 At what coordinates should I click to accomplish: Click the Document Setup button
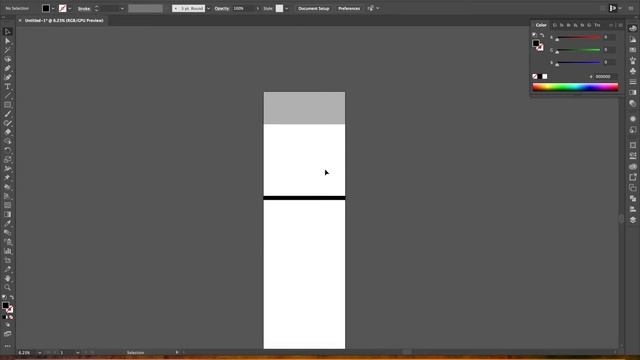point(313,9)
